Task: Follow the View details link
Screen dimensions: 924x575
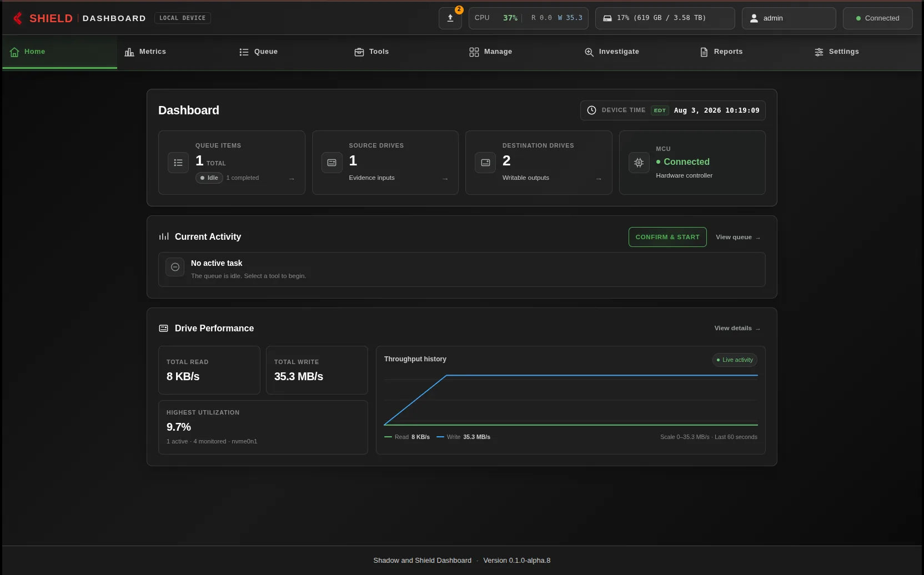Action: 737,328
